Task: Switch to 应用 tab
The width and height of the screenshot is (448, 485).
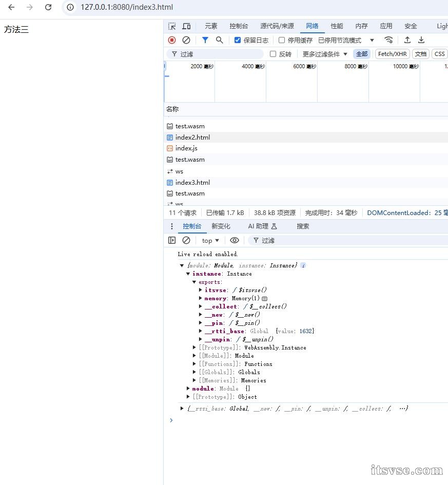Action: 386,26
